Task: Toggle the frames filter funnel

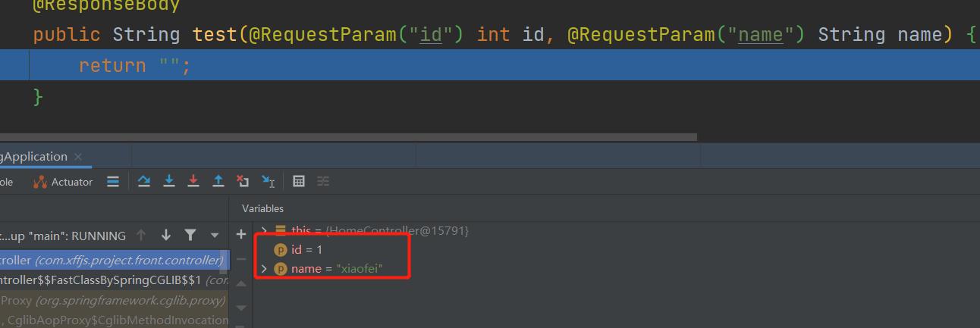Action: pyautogui.click(x=190, y=236)
